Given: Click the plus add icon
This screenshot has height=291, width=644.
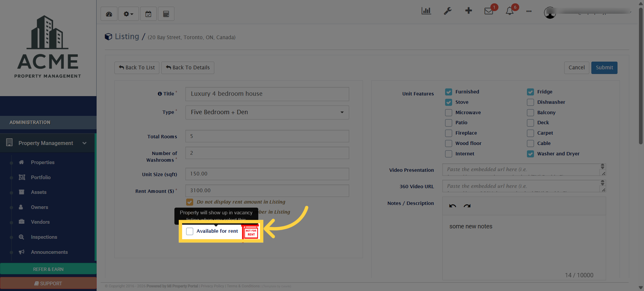Looking at the screenshot, I should pos(469,11).
